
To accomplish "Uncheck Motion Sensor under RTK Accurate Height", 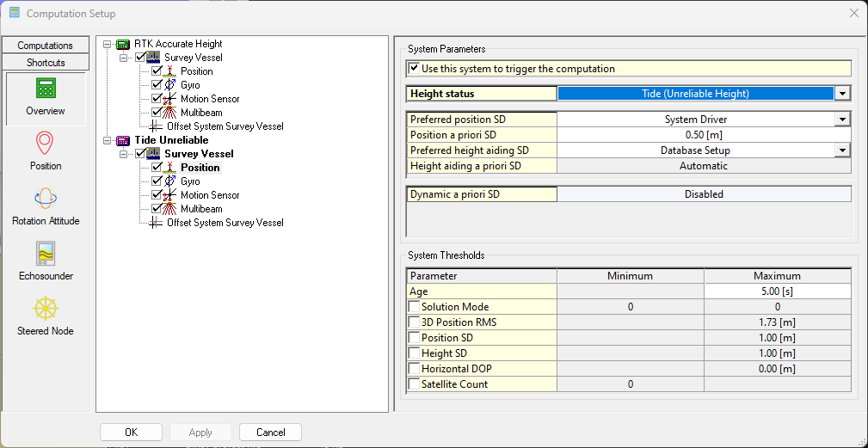I will (x=157, y=99).
